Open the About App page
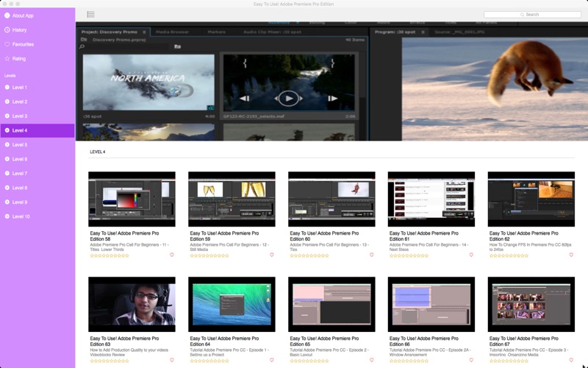Image resolution: width=588 pixels, height=368 pixels. click(37, 15)
